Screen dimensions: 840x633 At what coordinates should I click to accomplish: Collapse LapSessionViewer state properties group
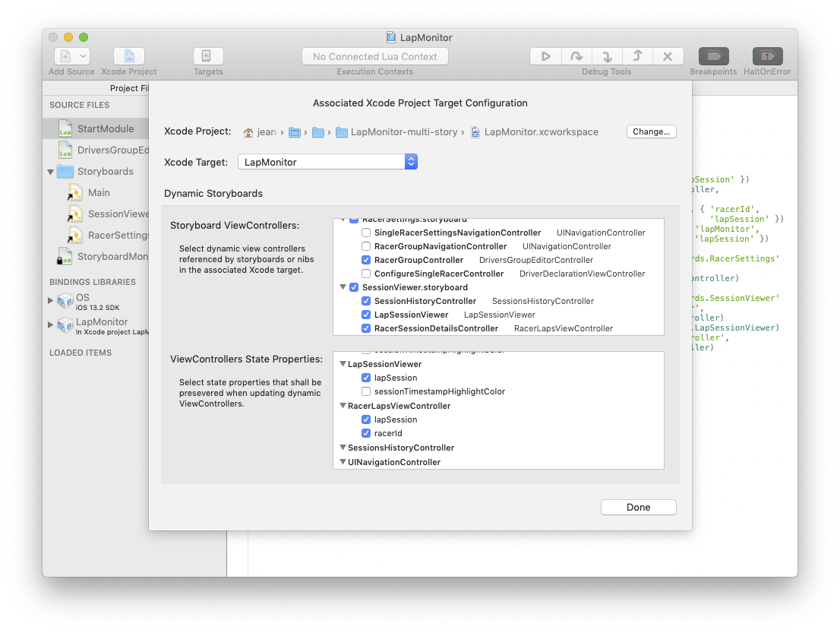[343, 364]
